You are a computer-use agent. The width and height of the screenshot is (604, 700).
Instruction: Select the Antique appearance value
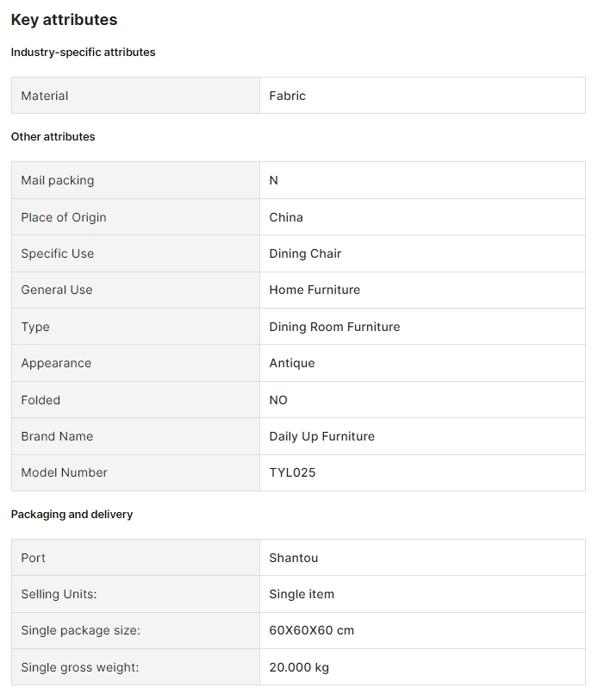point(292,363)
